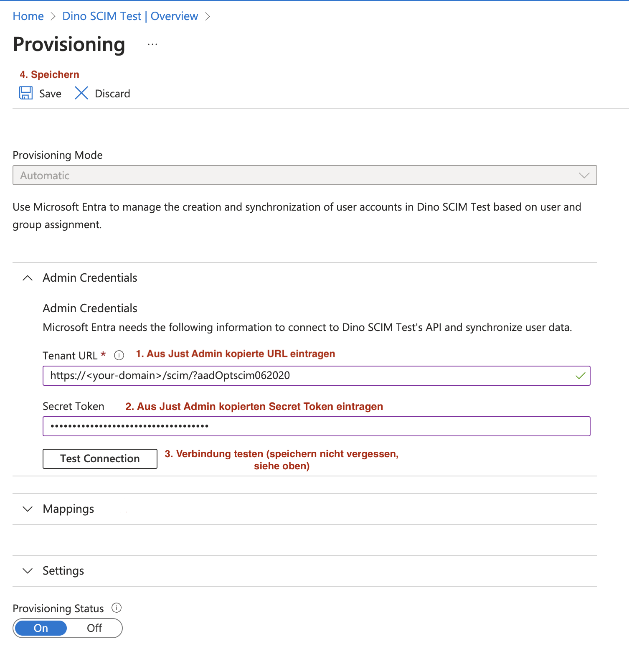This screenshot has width=629, height=672.
Task: Open the ellipsis menu next to Provisioning
Action: [x=152, y=44]
